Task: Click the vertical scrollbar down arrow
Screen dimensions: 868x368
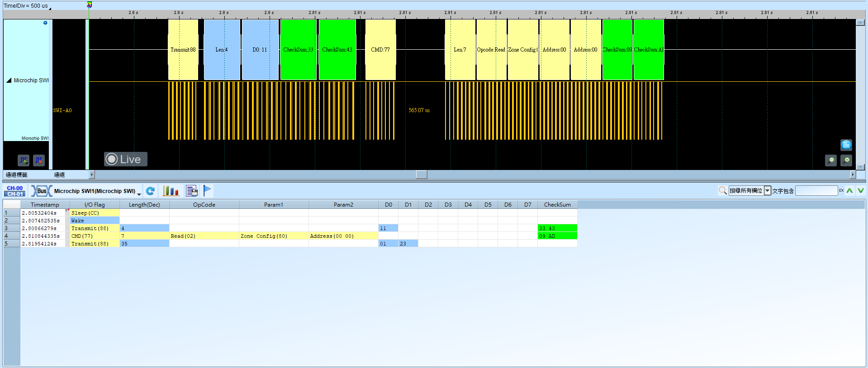Action: [x=860, y=167]
